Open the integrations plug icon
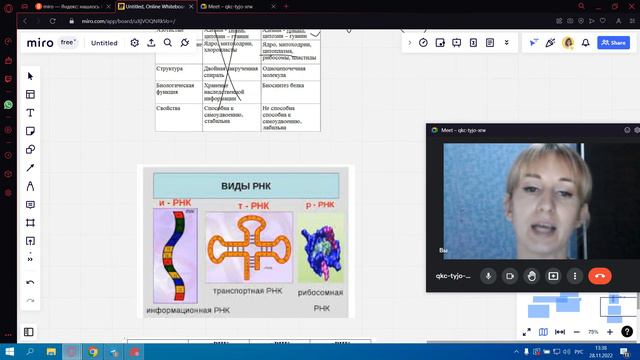 (185, 43)
